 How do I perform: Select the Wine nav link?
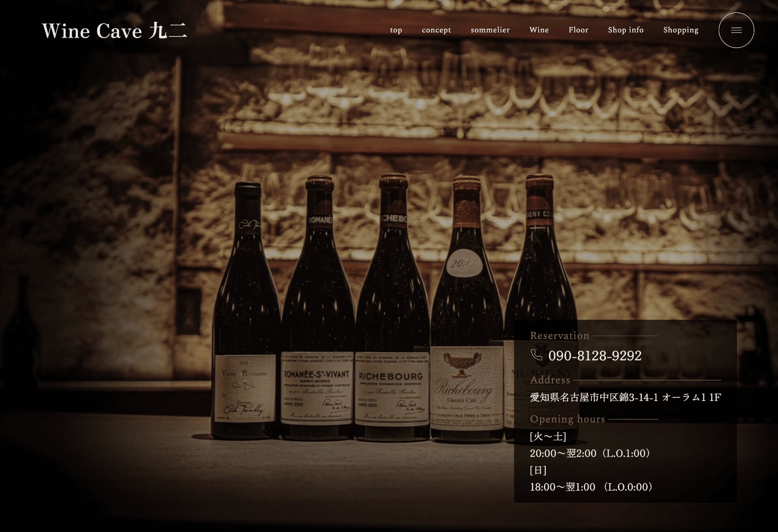point(539,30)
